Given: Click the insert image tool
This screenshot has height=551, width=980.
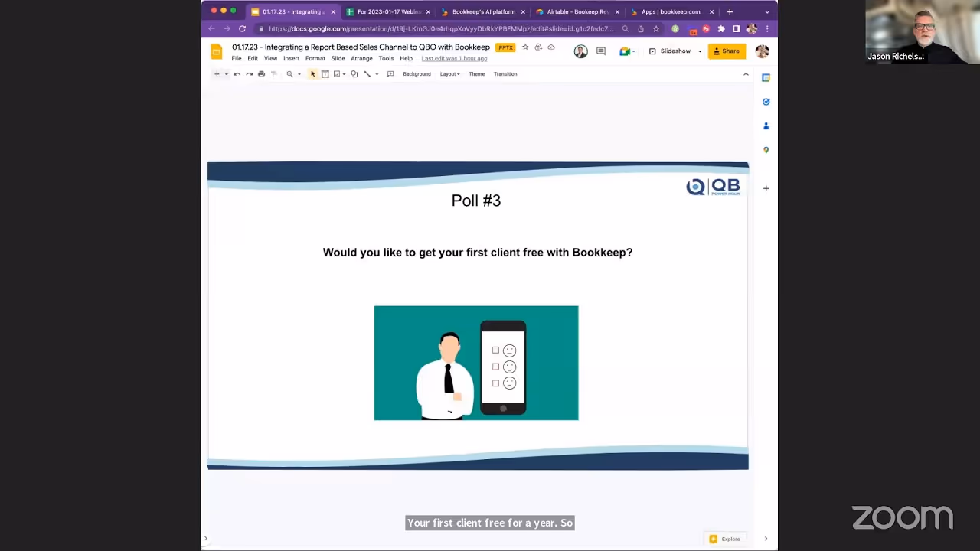Looking at the screenshot, I should 337,74.
